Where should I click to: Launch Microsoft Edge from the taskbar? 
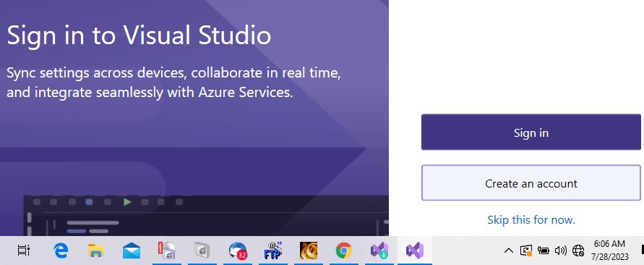[61, 251]
